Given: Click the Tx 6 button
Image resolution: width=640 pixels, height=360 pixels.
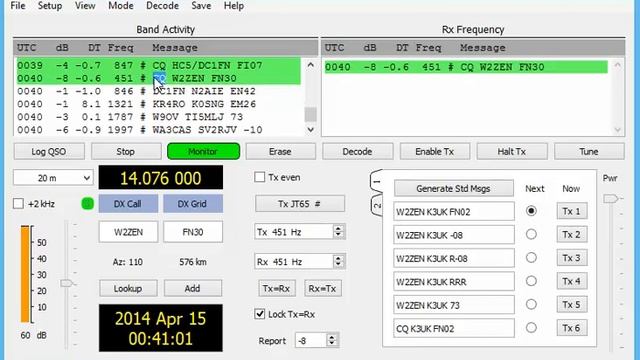Looking at the screenshot, I should click(x=572, y=328).
